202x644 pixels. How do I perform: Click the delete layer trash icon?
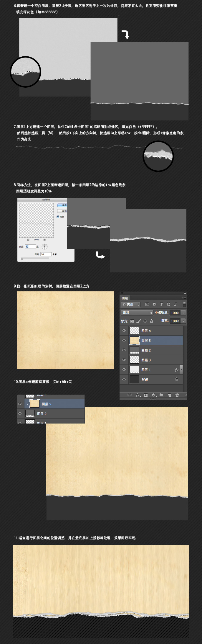pyautogui.click(x=177, y=395)
